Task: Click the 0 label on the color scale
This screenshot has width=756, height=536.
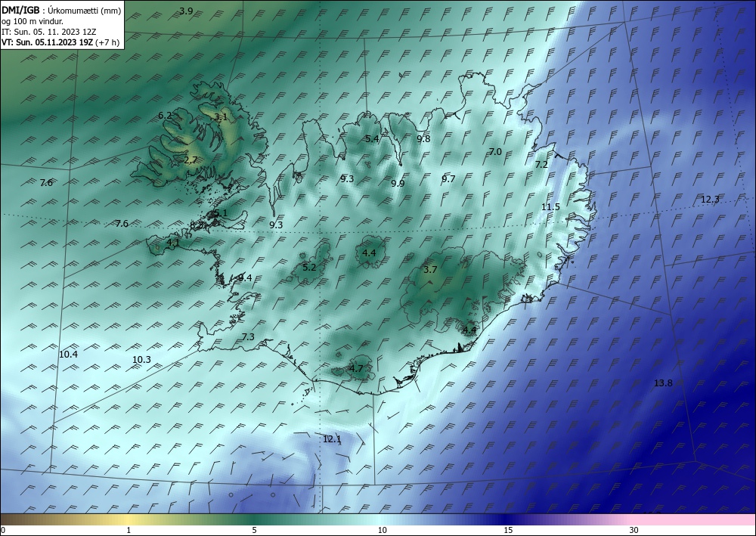Action: [x=3, y=530]
